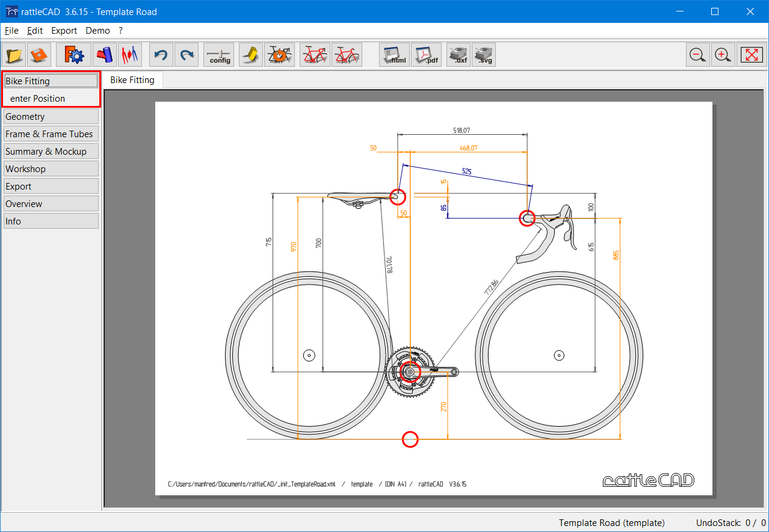Expand the Summary & Mockup section
Viewport: 769px width, 532px height.
pyautogui.click(x=51, y=152)
